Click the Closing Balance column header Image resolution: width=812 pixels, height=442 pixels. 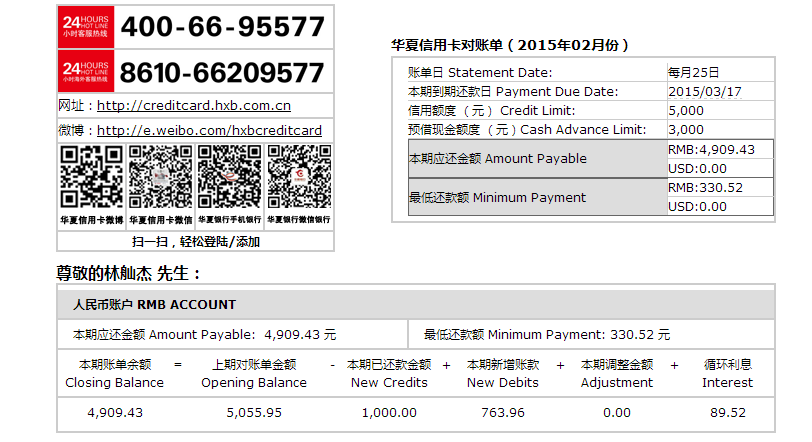pos(114,374)
